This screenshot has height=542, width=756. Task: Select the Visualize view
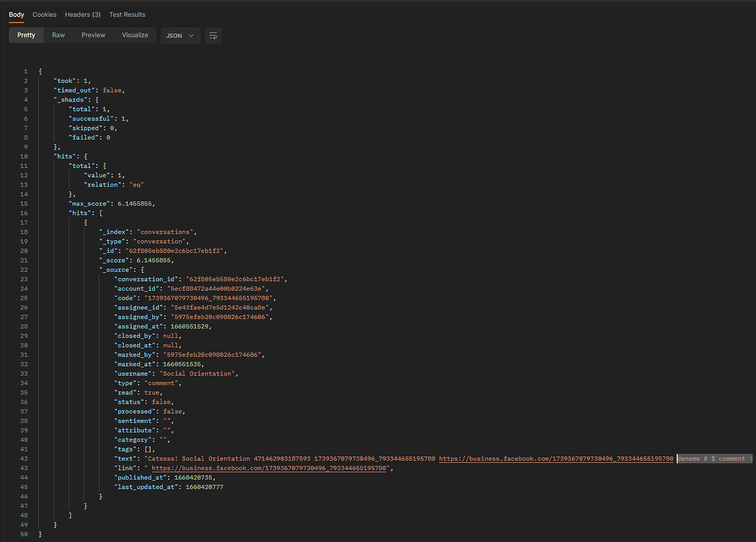135,34
